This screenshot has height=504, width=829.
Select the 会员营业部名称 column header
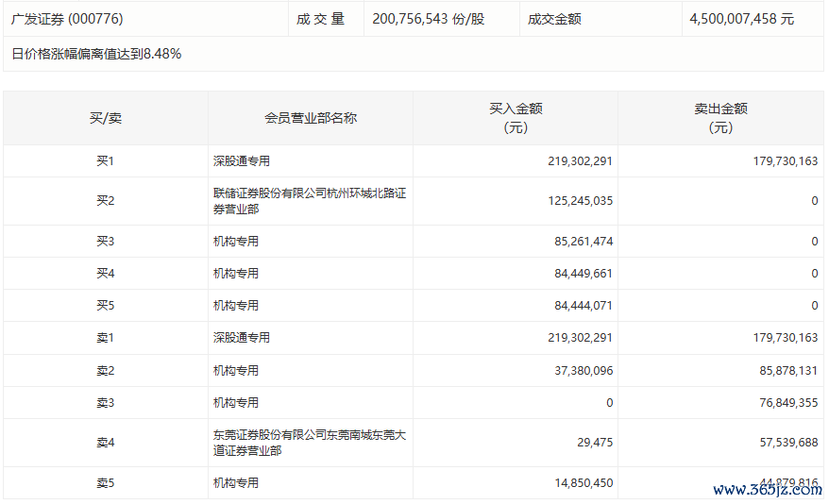pos(310,118)
